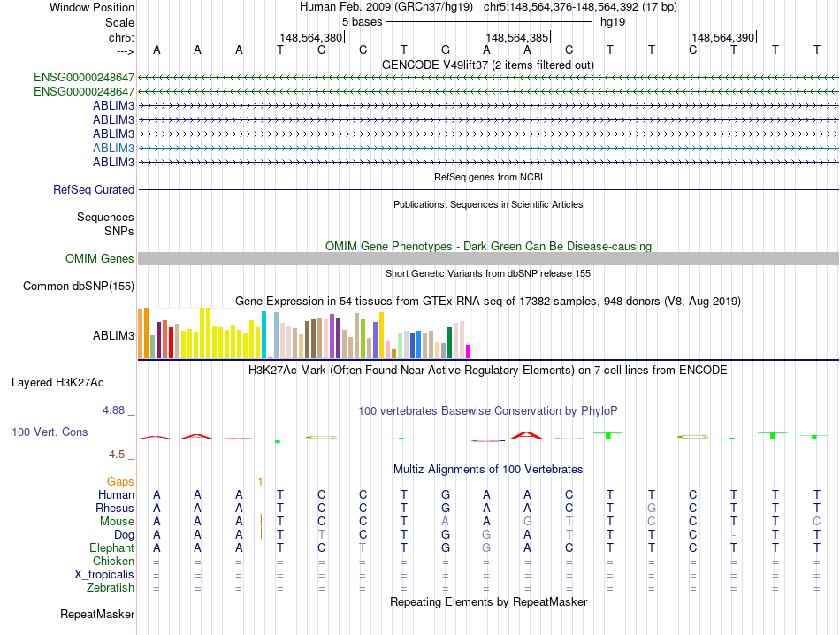The height and width of the screenshot is (635, 840).
Task: Open the Multiz Alignments of 100 Vertebrates title
Action: [488, 470]
